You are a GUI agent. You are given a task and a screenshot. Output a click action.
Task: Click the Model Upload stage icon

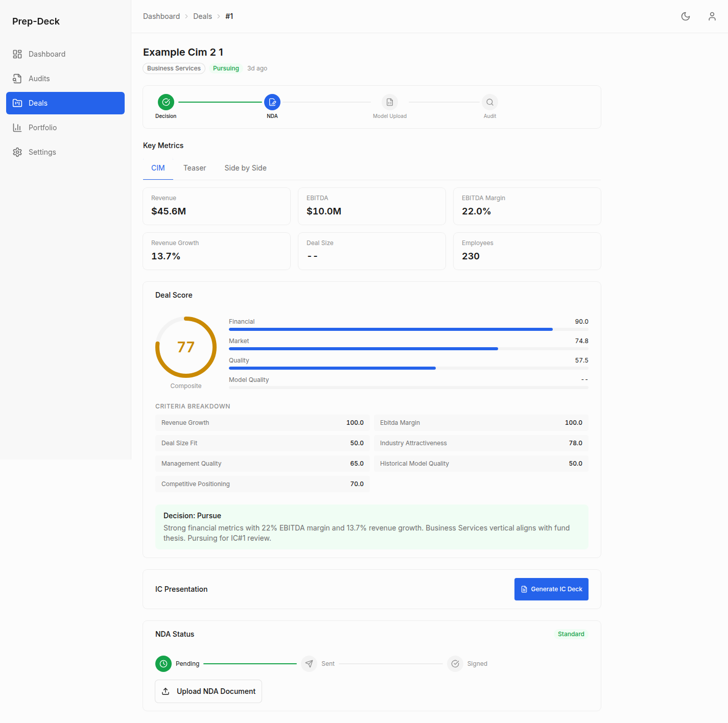[x=389, y=102]
